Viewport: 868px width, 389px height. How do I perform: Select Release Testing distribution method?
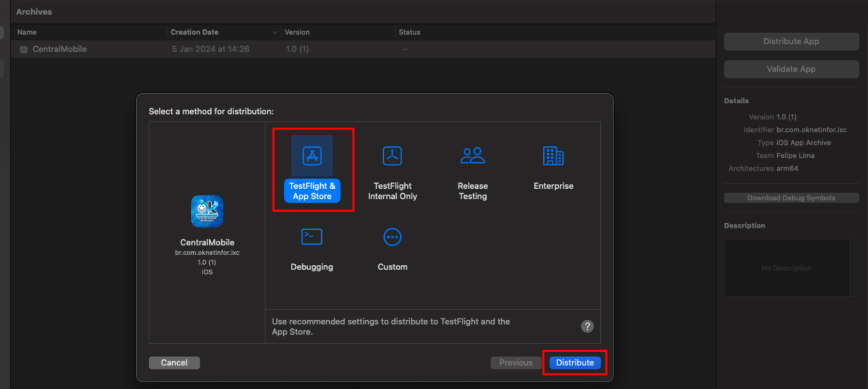pos(473,173)
